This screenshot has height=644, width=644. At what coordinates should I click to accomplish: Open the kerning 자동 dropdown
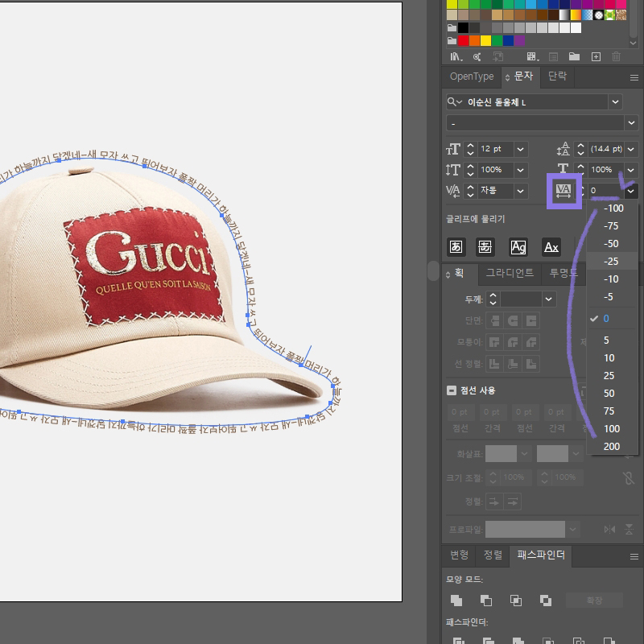(520, 191)
